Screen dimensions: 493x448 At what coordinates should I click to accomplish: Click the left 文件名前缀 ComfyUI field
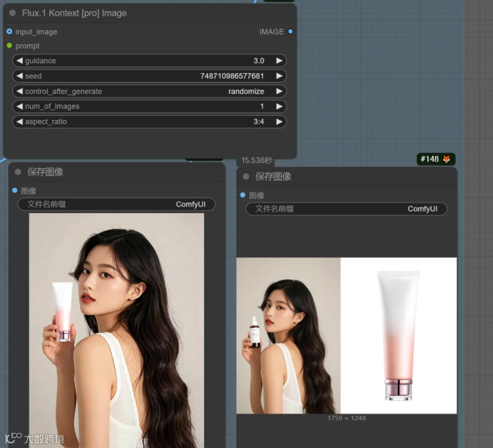coord(117,204)
